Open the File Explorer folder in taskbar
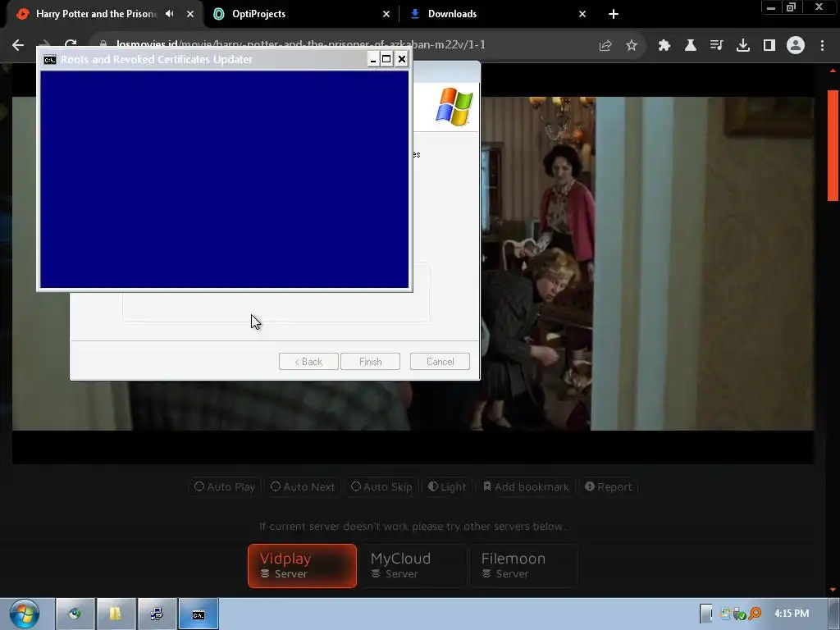 point(116,614)
